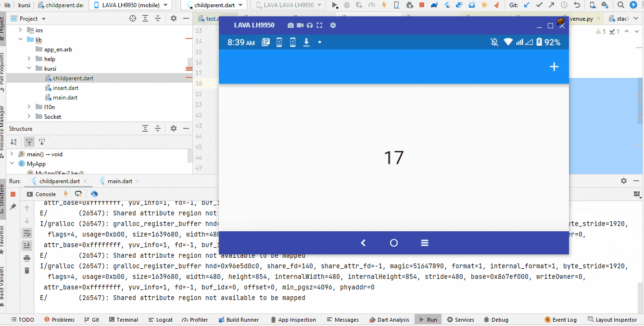Expand the help folder
This screenshot has width=644, height=326.
(29, 59)
